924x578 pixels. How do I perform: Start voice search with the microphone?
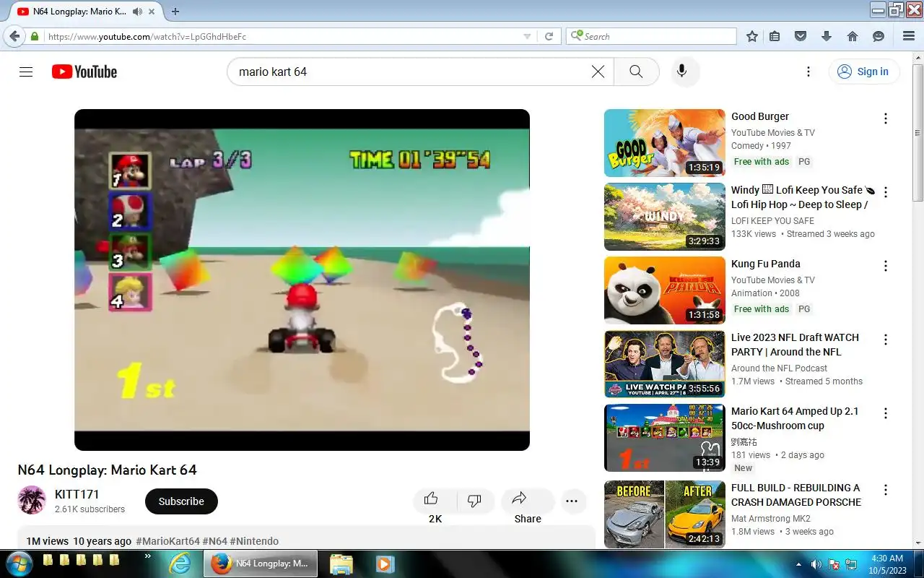pyautogui.click(x=681, y=72)
